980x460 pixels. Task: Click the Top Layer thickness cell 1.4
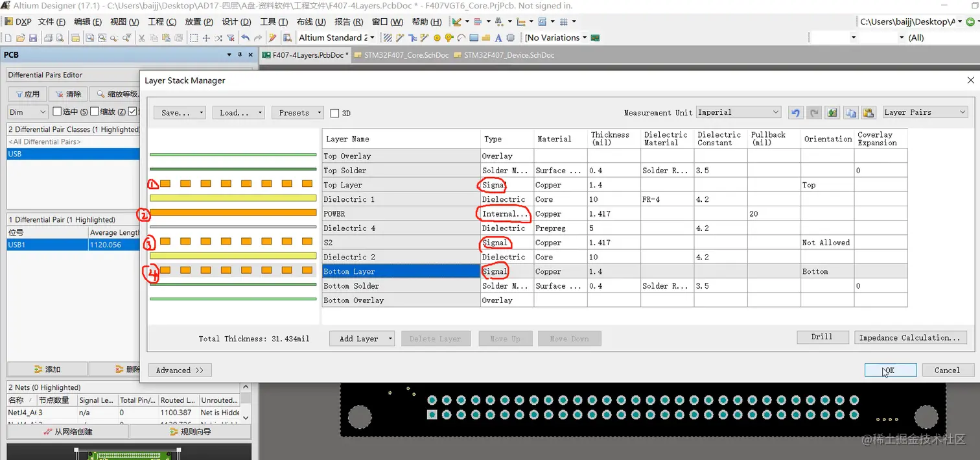pos(614,185)
